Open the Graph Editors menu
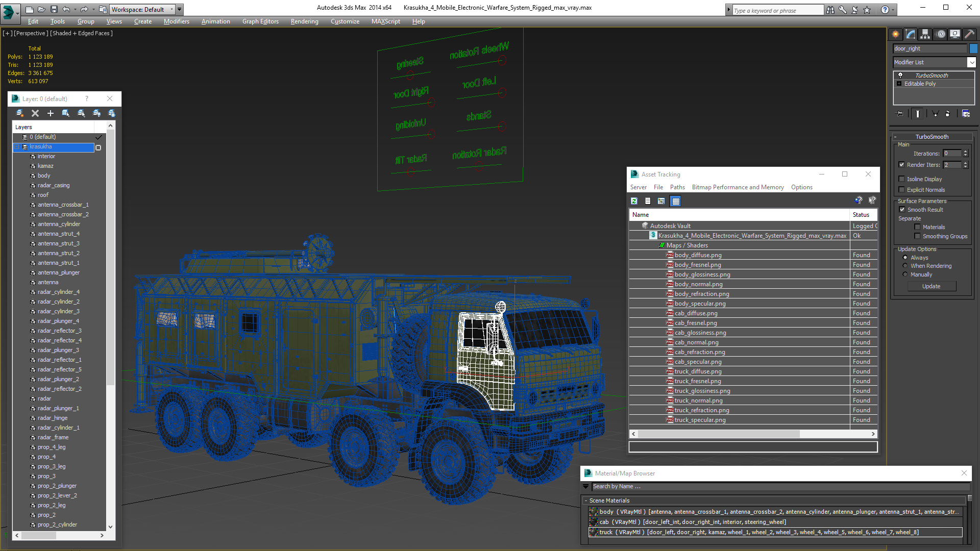This screenshot has width=980, height=551. 260,21
